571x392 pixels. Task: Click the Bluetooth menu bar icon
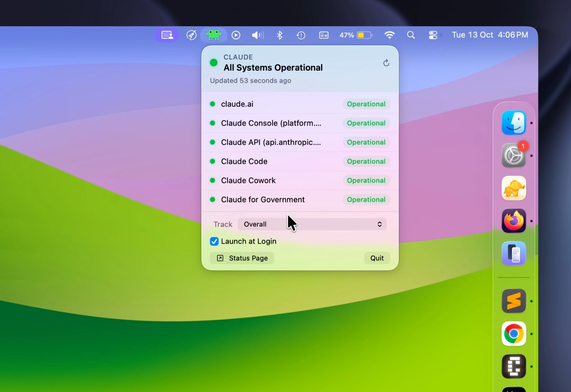(280, 35)
